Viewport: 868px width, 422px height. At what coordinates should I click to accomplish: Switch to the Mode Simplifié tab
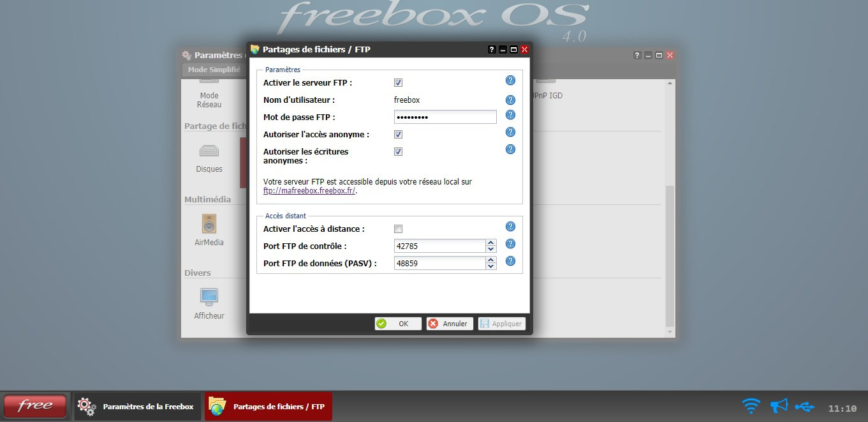[x=214, y=70]
